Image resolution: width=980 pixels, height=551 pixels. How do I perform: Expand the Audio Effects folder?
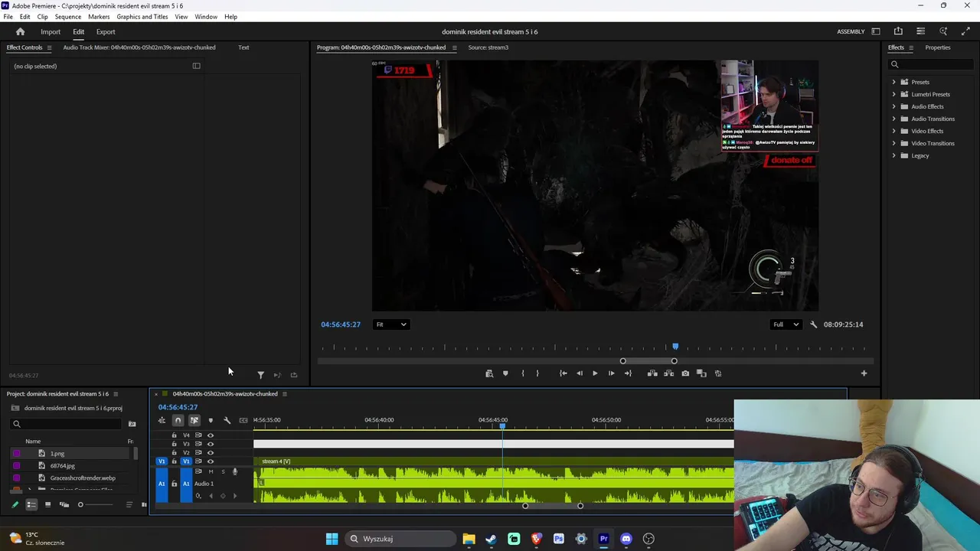pos(893,106)
